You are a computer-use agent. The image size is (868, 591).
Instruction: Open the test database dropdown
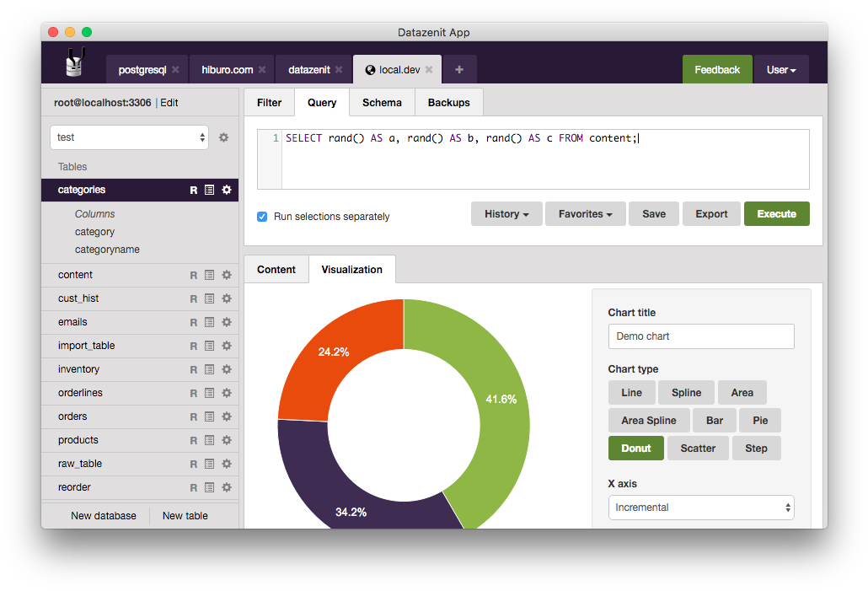(129, 136)
